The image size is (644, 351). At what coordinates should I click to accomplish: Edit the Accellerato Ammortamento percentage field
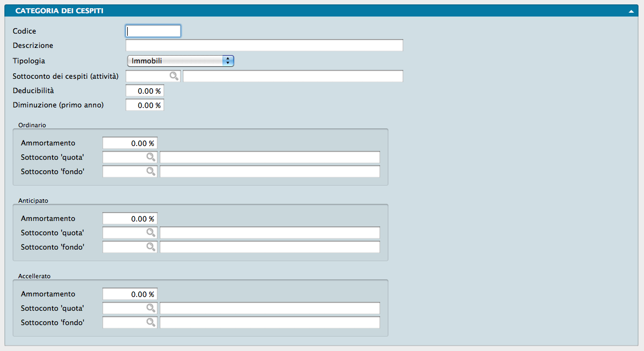[x=129, y=294]
